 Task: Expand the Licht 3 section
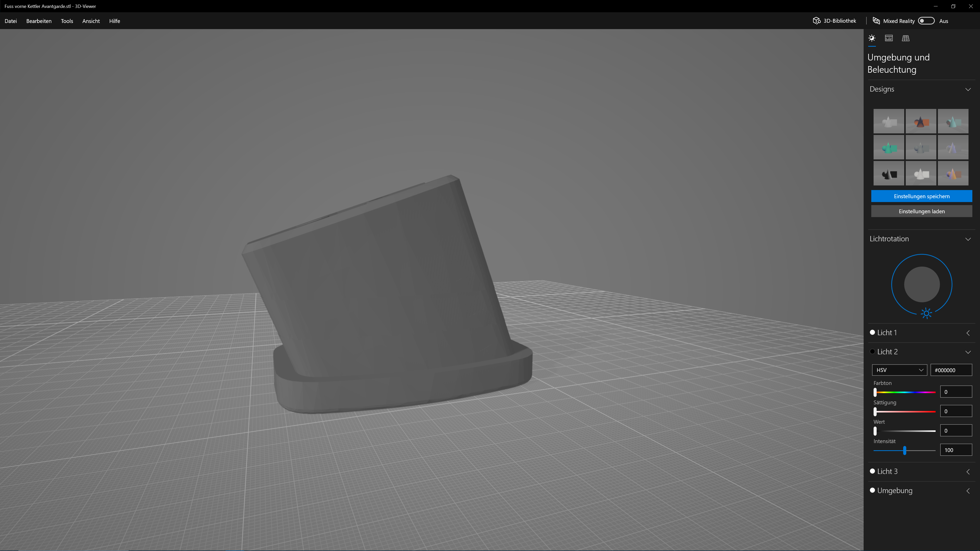pos(968,471)
